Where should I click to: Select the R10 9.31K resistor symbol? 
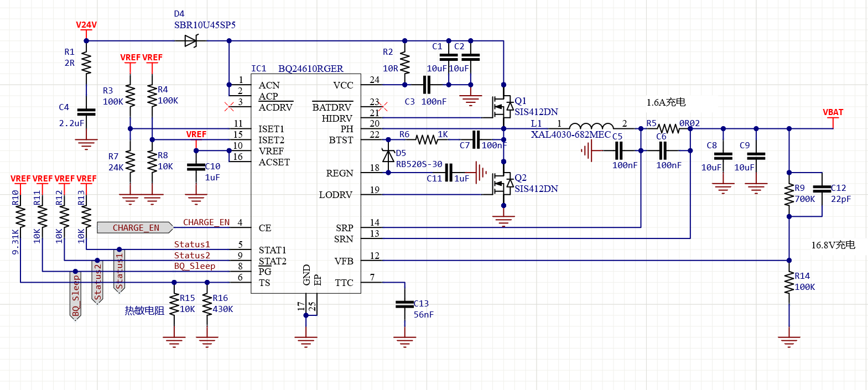20,216
